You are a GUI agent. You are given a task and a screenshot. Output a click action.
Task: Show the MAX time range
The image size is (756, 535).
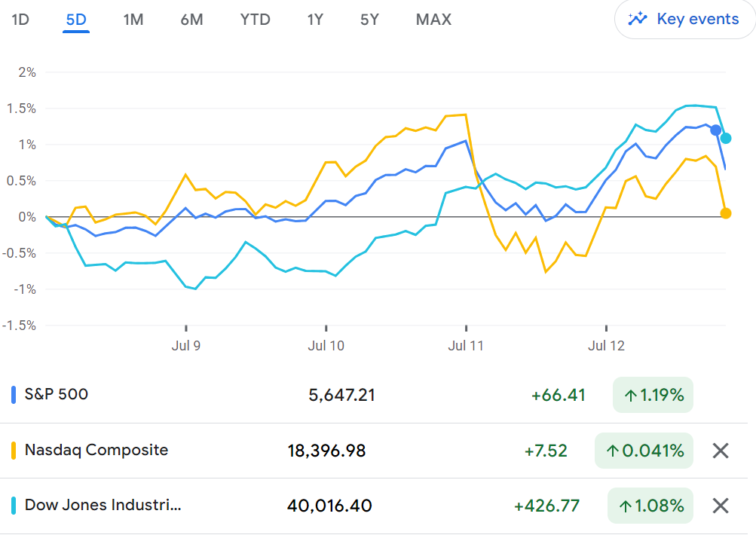click(433, 20)
